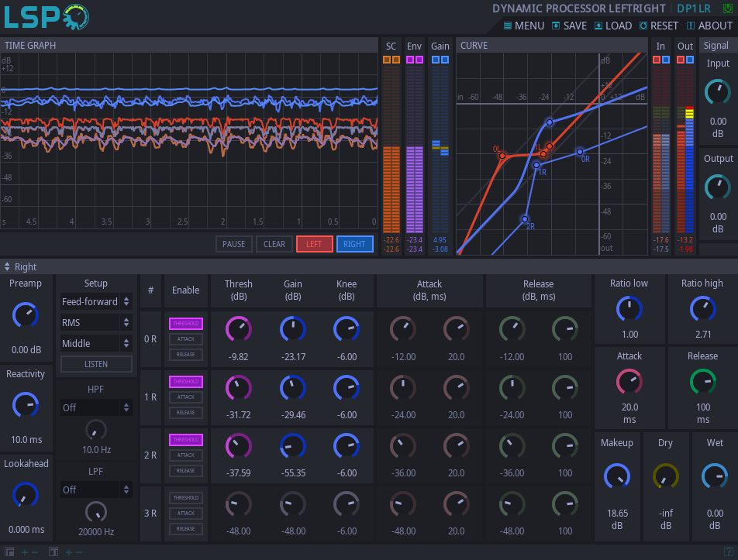Click the help question mark icon at bottom
Viewport: 738px width, 560px height.
728,552
